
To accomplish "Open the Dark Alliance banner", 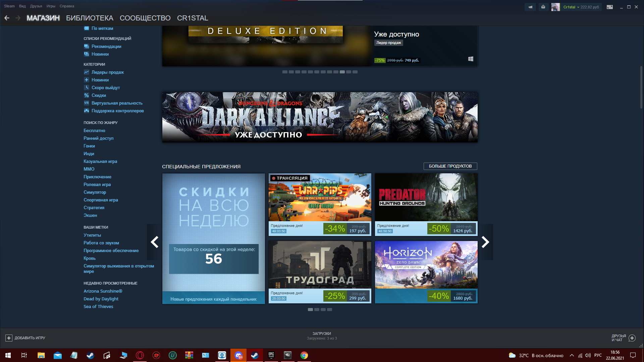I will [x=320, y=117].
